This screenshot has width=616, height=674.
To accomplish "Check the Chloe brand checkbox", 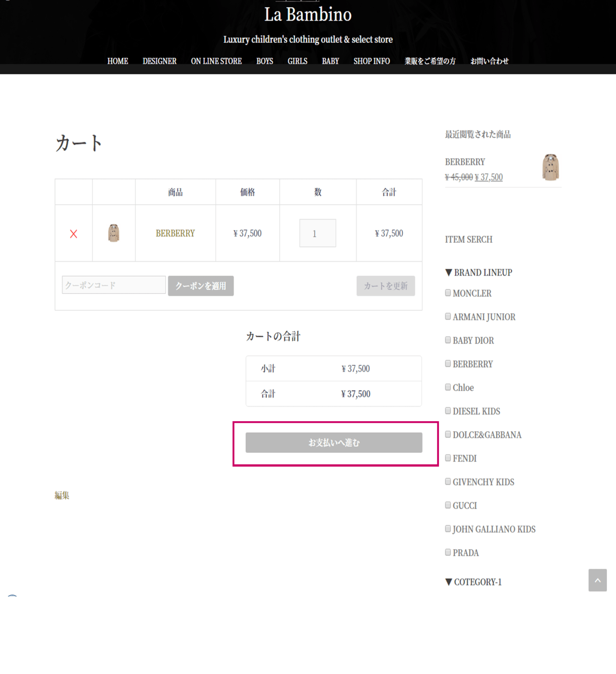I will click(448, 387).
